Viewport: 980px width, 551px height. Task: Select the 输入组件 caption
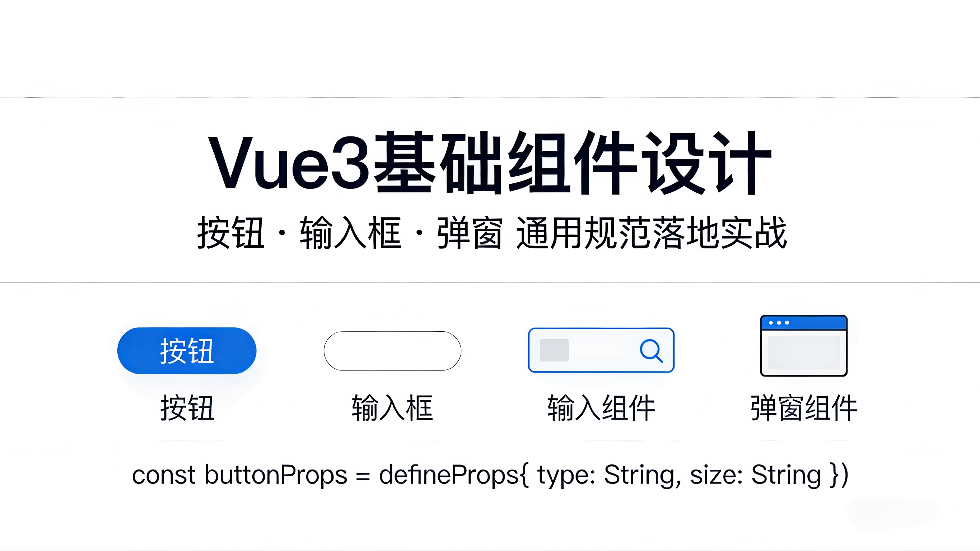click(601, 408)
